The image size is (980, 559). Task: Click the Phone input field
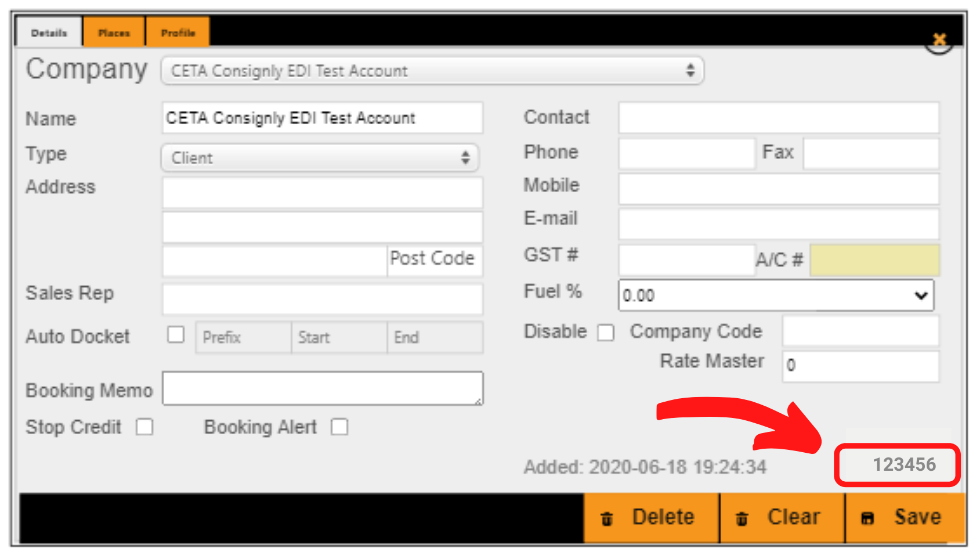coord(687,153)
